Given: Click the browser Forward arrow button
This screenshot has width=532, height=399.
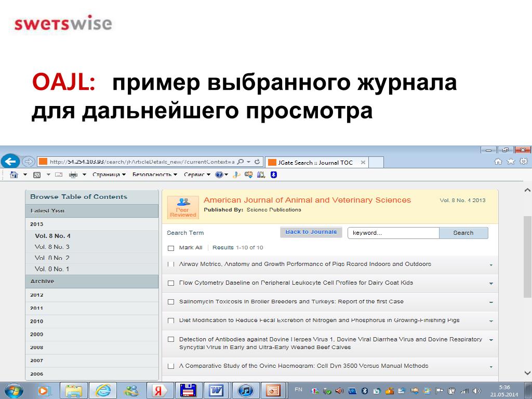Looking at the screenshot, I should (x=29, y=162).
